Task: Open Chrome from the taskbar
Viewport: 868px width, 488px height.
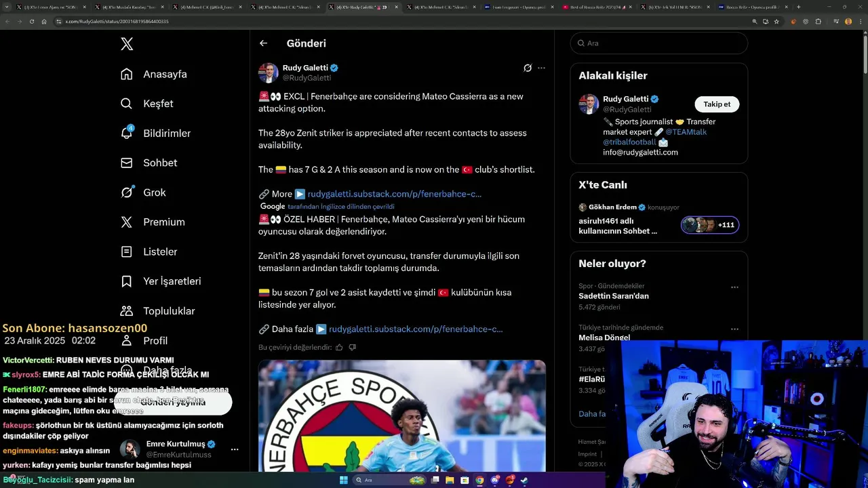Action: [x=479, y=480]
